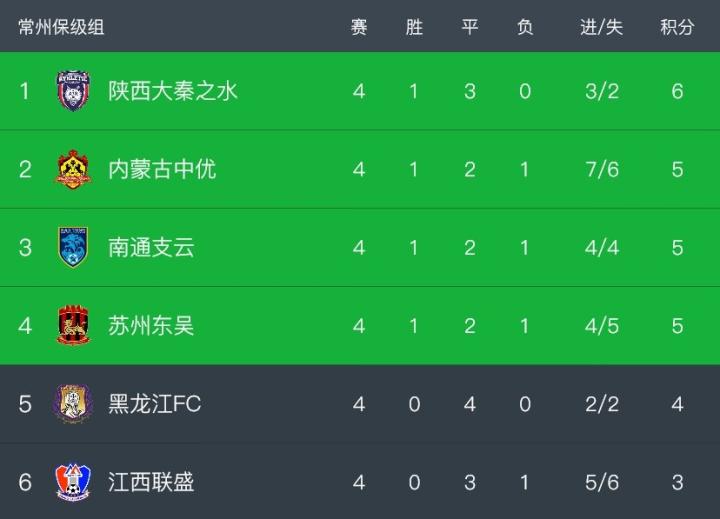Screen dimensions: 720x519
Task: Open the 内蒙古中优 team logo
Action: click(x=73, y=169)
